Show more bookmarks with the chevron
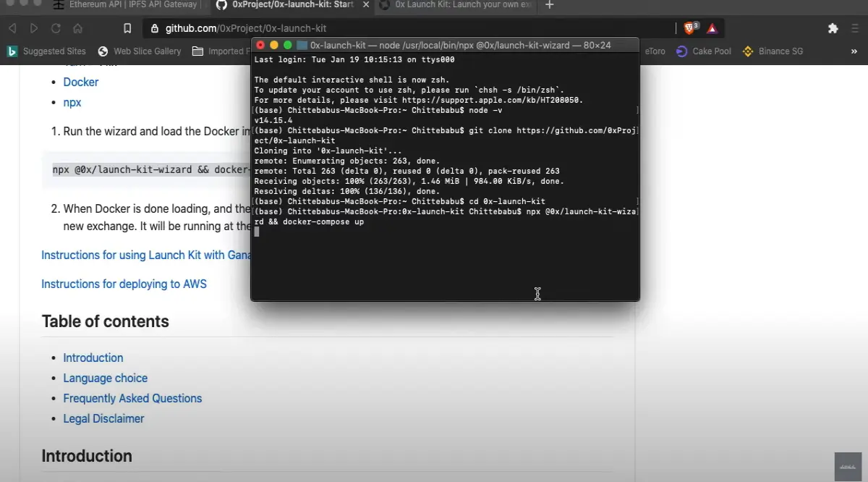868x482 pixels. [854, 51]
